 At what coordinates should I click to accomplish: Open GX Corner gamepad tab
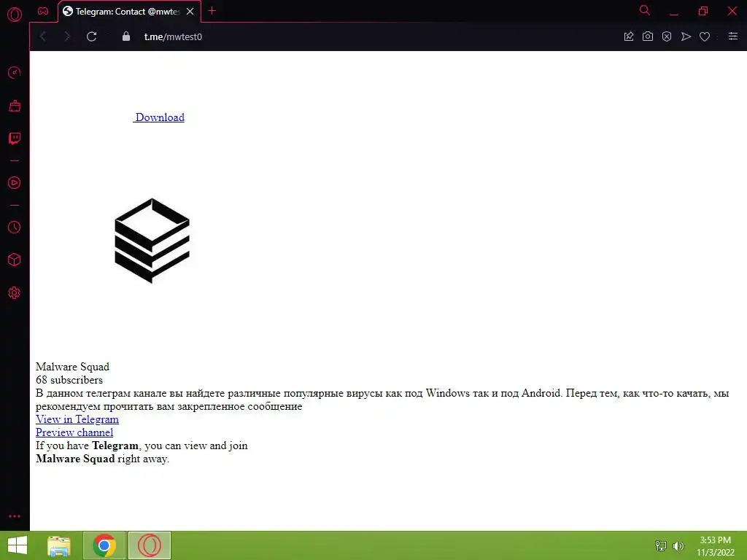pyautogui.click(x=43, y=11)
